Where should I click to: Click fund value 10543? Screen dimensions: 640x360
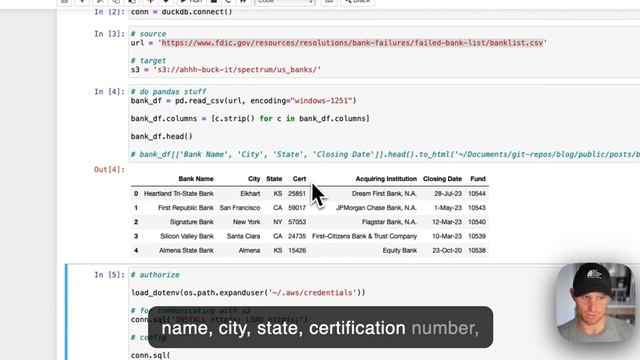pyautogui.click(x=477, y=208)
